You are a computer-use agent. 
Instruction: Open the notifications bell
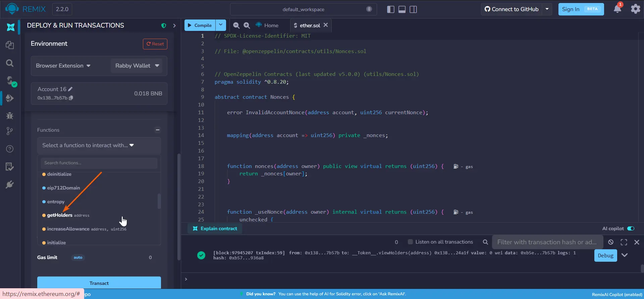pyautogui.click(x=617, y=9)
